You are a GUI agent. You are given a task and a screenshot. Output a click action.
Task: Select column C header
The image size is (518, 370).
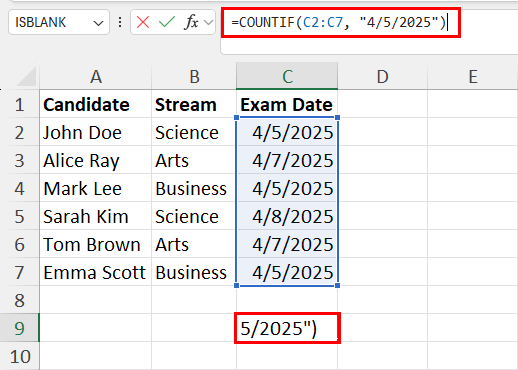pos(287,76)
